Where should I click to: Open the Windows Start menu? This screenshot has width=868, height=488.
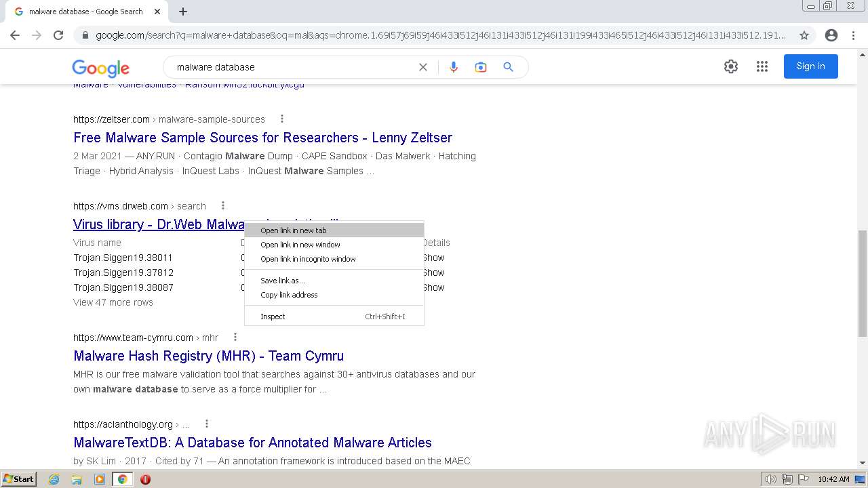(18, 479)
